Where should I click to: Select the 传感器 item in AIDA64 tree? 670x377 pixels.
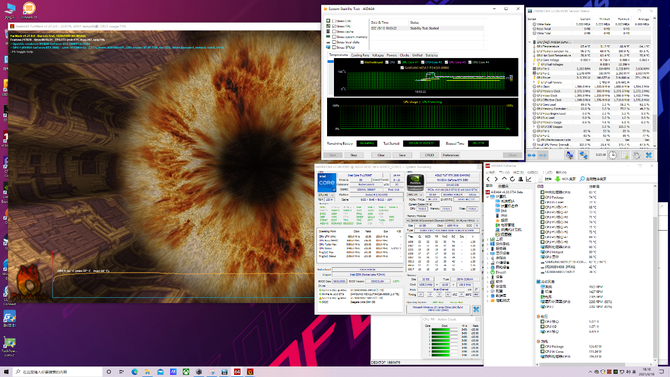[x=506, y=235]
